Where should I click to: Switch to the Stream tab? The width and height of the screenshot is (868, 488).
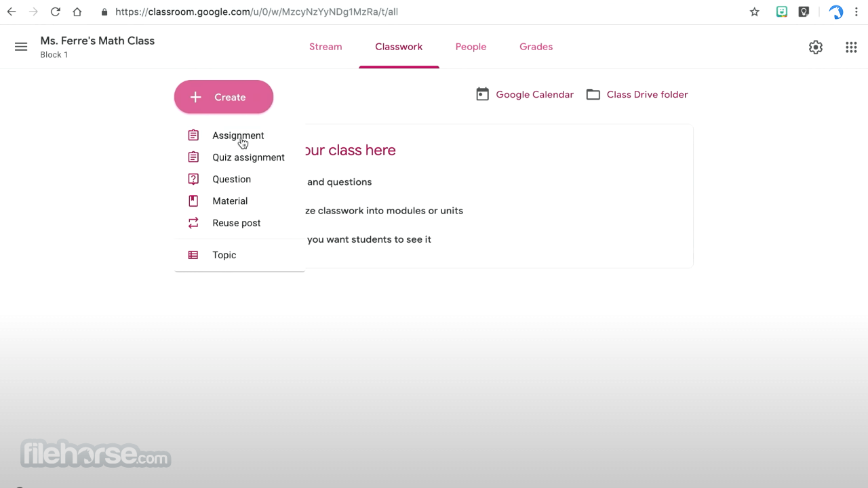325,47
